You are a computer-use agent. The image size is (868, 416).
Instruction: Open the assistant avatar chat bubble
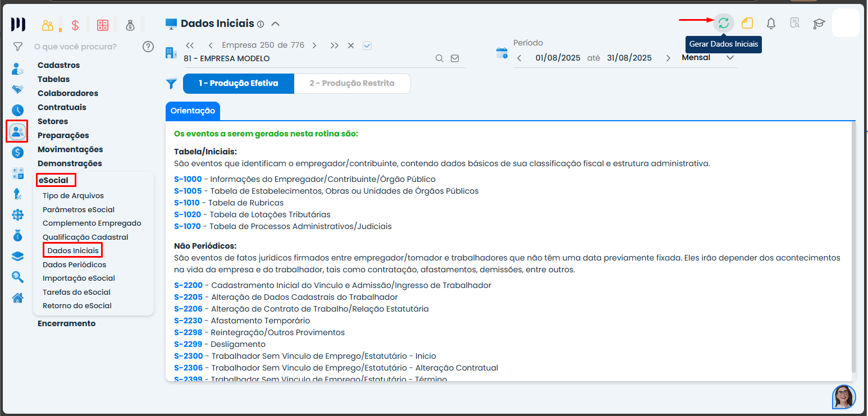844,397
